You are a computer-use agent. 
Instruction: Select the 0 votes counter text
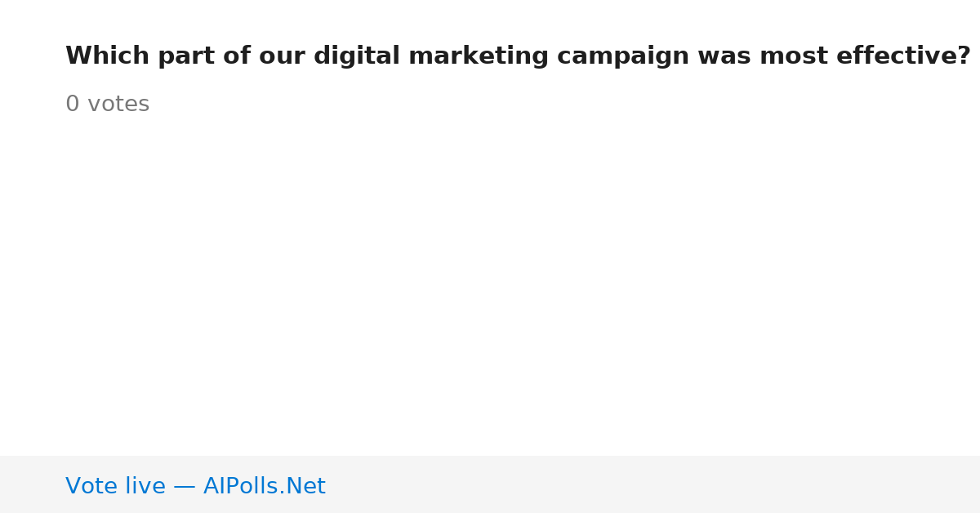pos(107,105)
